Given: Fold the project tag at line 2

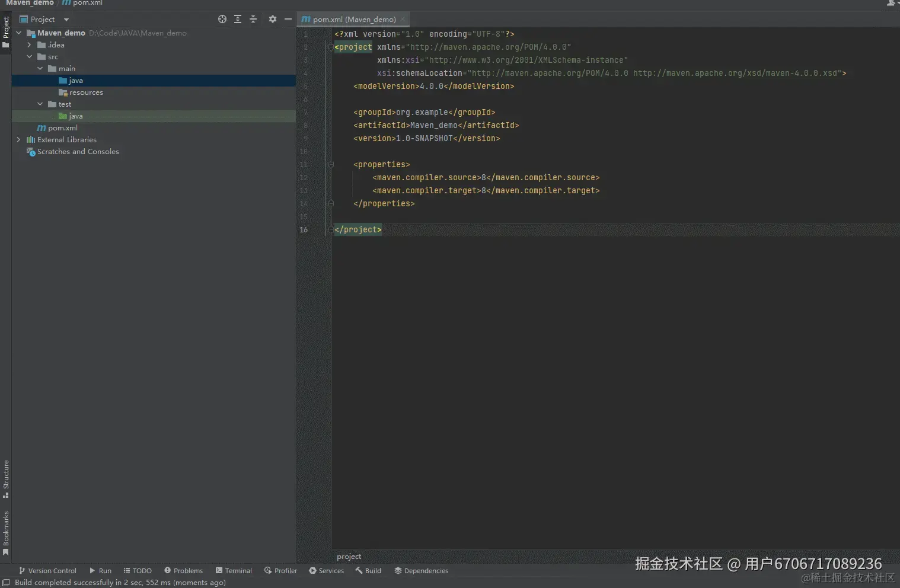Looking at the screenshot, I should pos(331,47).
